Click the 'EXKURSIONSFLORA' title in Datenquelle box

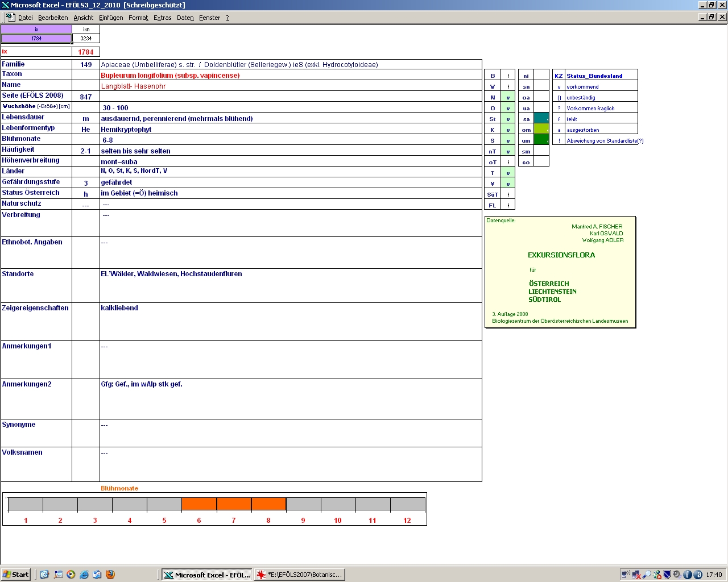click(561, 255)
